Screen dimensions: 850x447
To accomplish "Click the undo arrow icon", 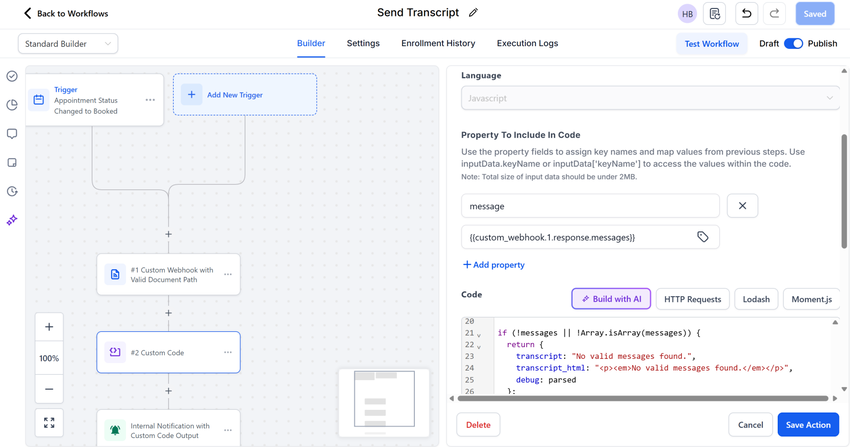I will pyautogui.click(x=746, y=13).
